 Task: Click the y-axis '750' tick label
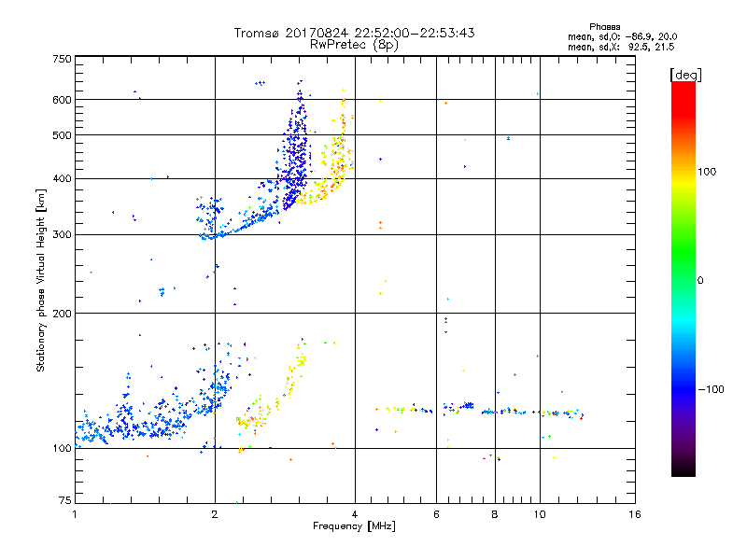point(62,59)
